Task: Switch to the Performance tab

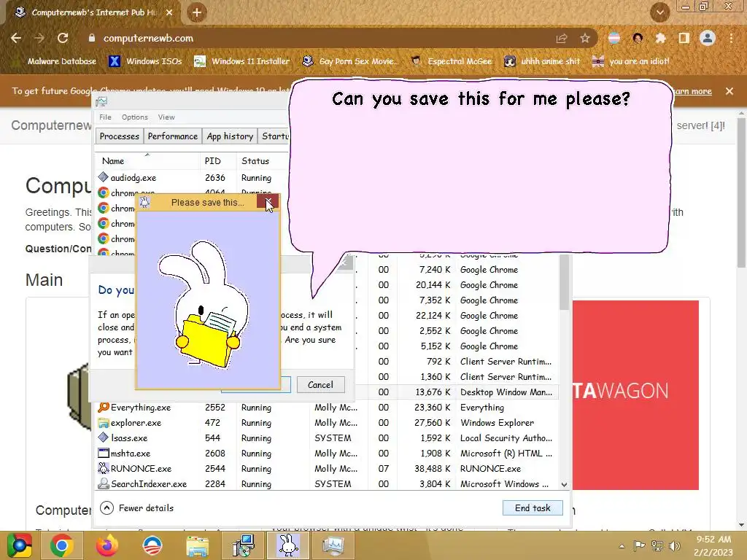Action: point(172,136)
